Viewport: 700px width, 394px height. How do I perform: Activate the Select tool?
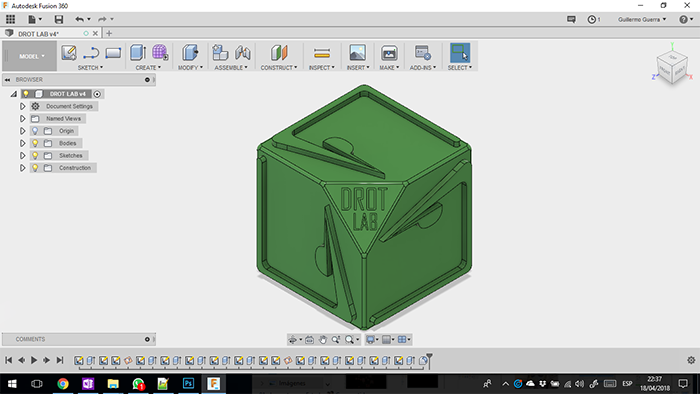pos(460,53)
